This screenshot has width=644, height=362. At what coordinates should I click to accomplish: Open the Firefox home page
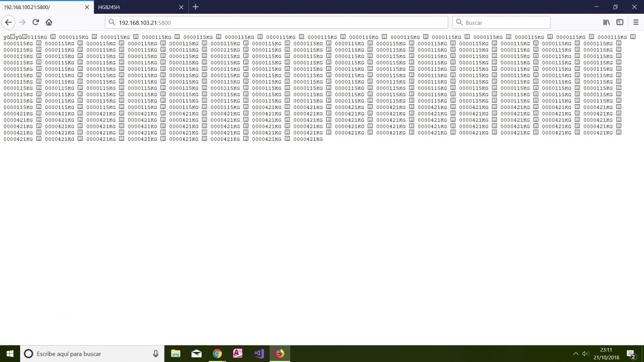[49, 22]
